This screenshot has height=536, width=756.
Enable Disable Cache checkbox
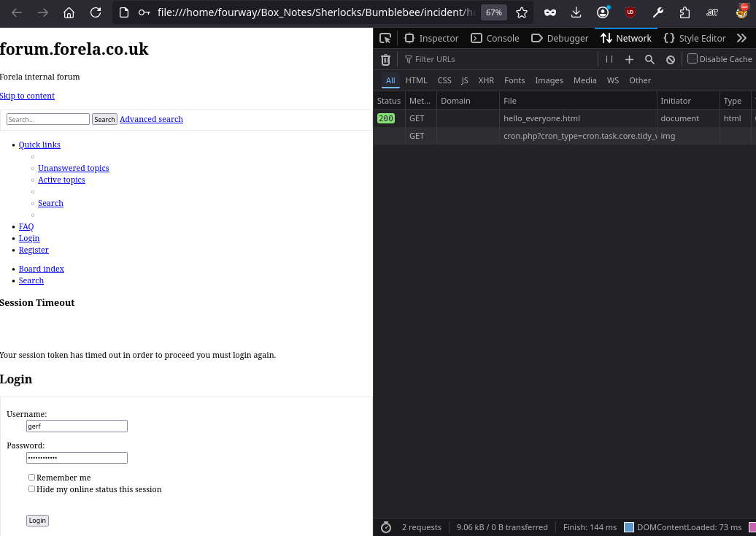(693, 58)
